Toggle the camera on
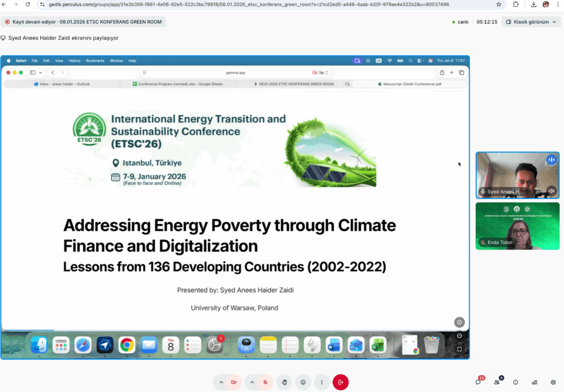This screenshot has width=564, height=392. point(234,382)
